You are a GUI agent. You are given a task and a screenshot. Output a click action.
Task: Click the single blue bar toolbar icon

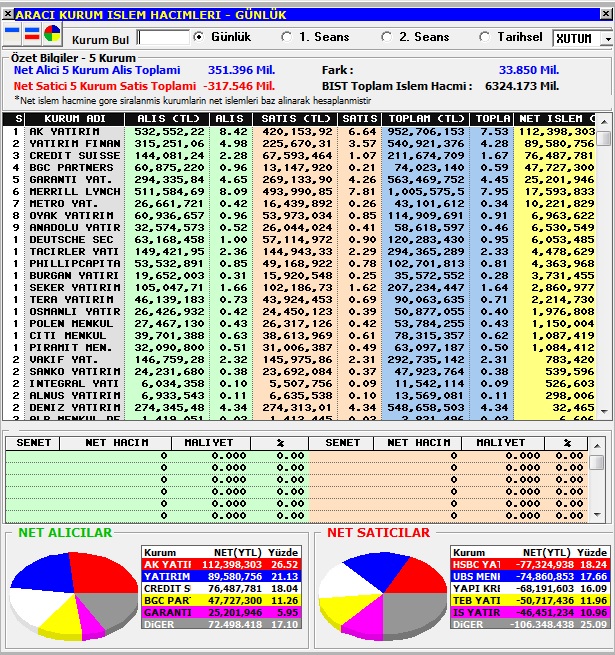pyautogui.click(x=12, y=34)
